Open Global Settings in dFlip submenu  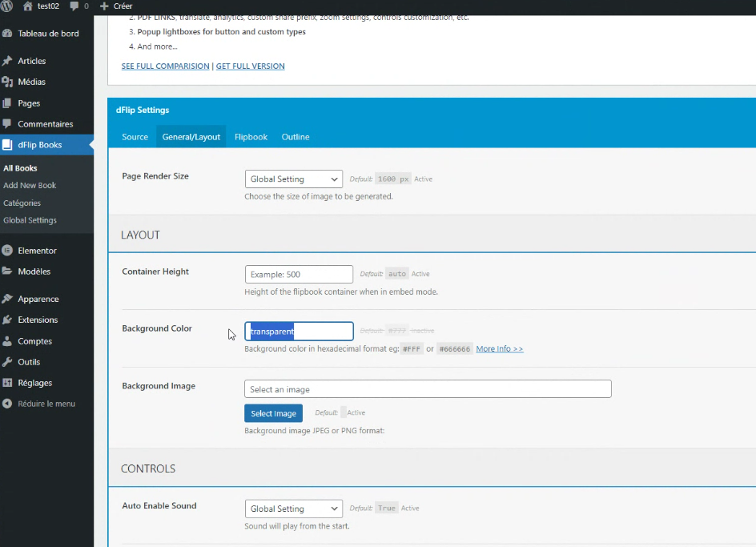click(x=30, y=220)
